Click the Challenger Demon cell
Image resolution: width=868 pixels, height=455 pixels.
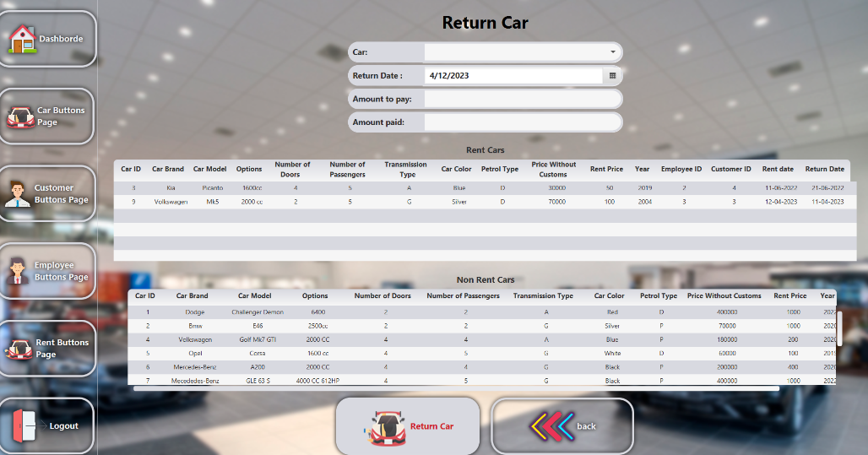click(258, 312)
